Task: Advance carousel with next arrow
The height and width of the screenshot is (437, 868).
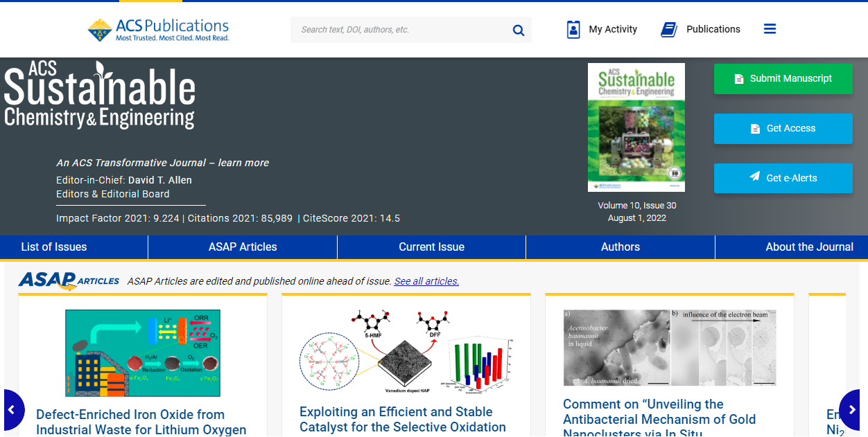Action: (852, 410)
